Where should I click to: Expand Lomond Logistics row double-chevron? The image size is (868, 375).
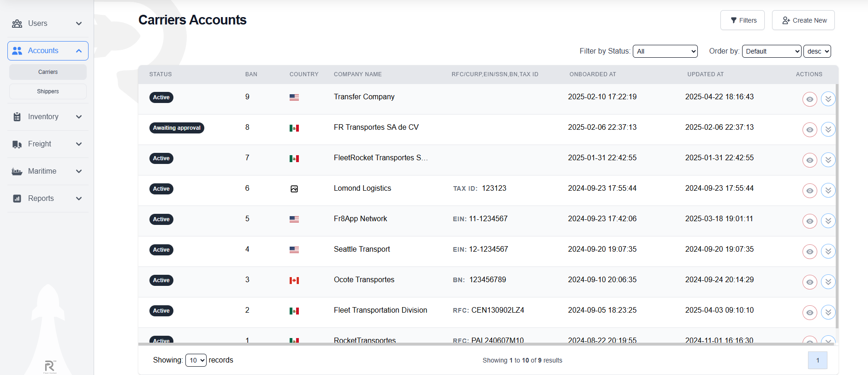(x=828, y=190)
